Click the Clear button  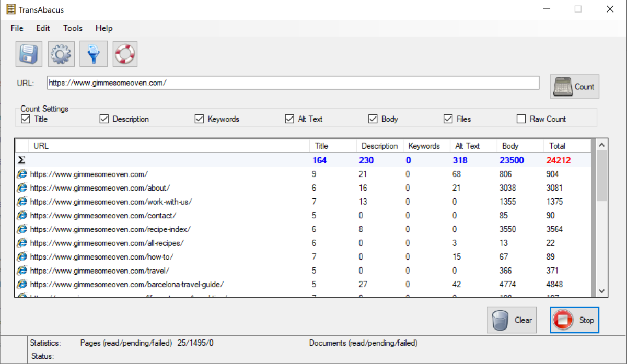512,320
